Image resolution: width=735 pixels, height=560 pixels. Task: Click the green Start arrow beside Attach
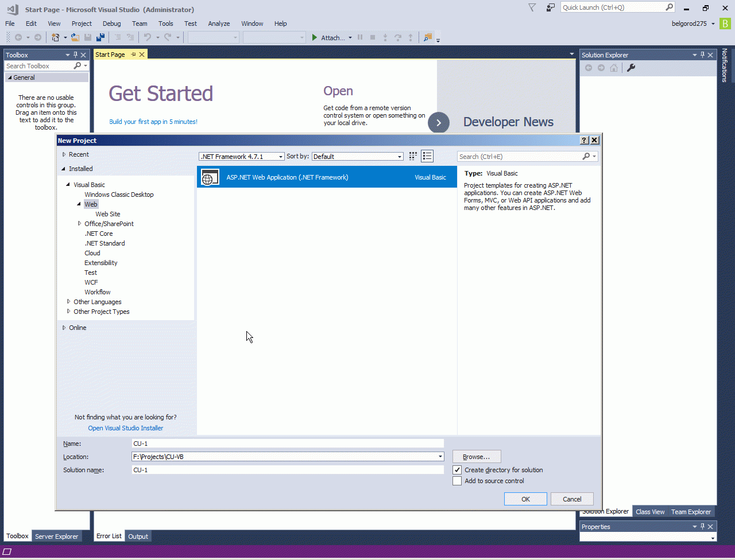[314, 38]
